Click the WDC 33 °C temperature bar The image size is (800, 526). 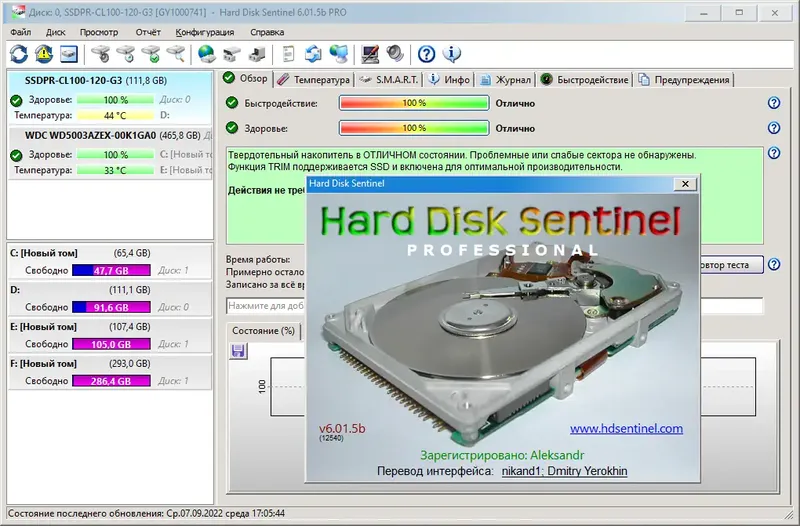coord(115,170)
